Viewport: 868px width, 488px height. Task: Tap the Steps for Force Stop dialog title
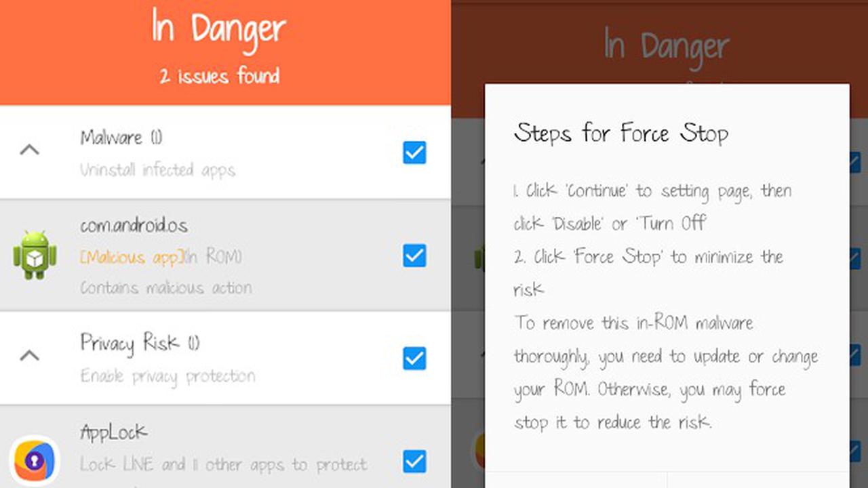(x=621, y=132)
